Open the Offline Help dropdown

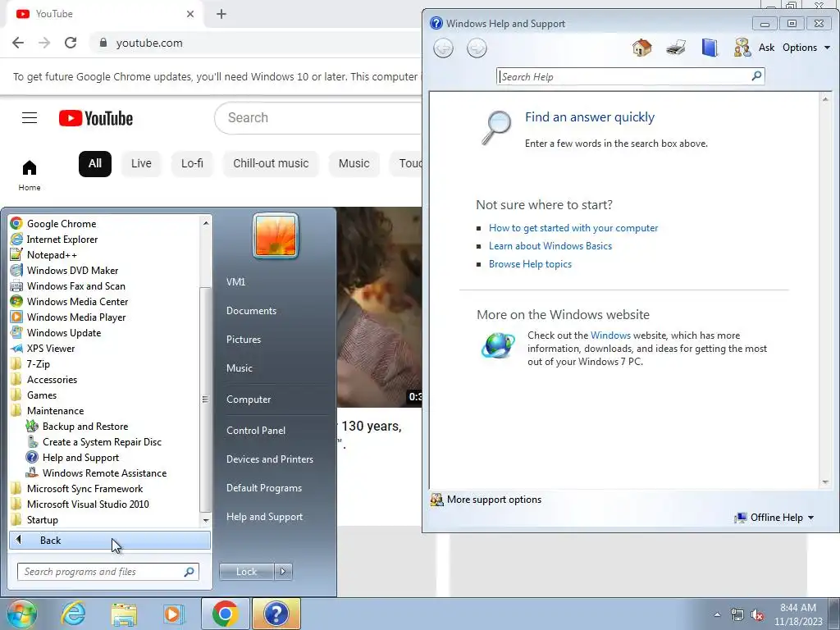click(774, 518)
